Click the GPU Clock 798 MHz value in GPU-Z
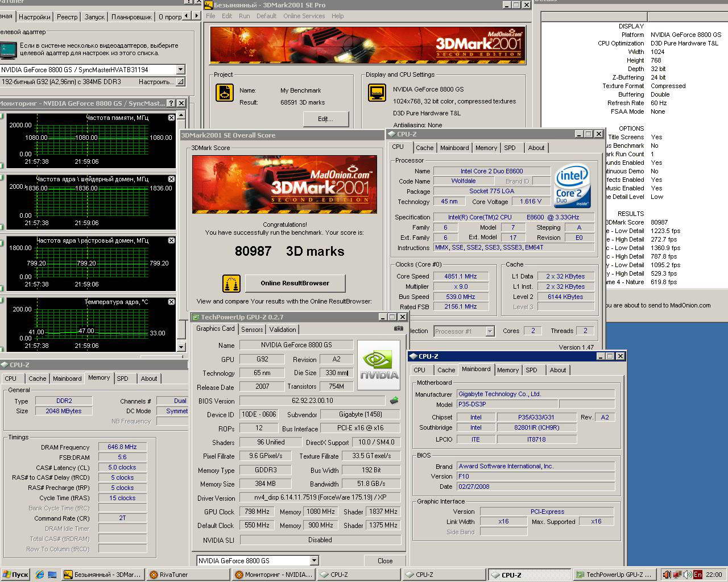728x582 pixels. [x=257, y=512]
